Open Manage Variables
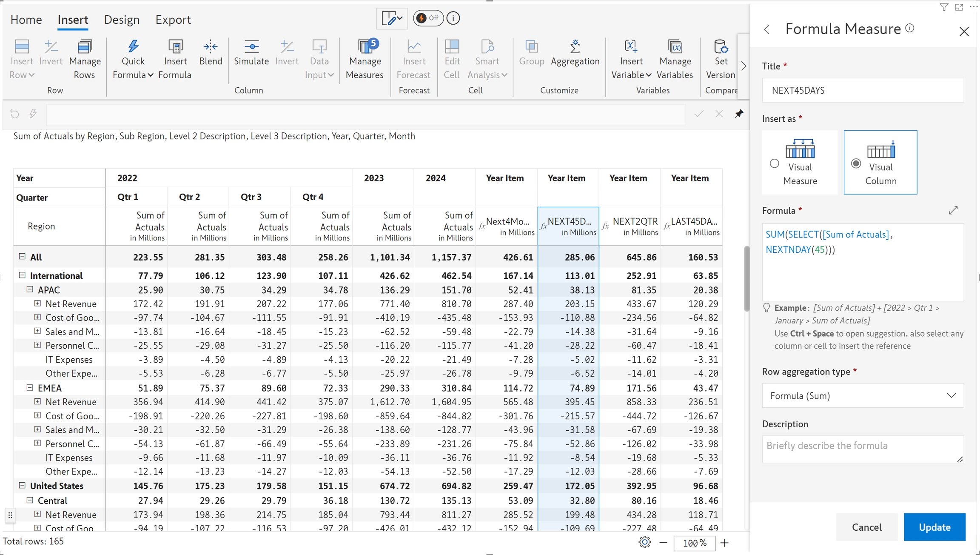Screen dimensions: 980x555 pos(675,47)
